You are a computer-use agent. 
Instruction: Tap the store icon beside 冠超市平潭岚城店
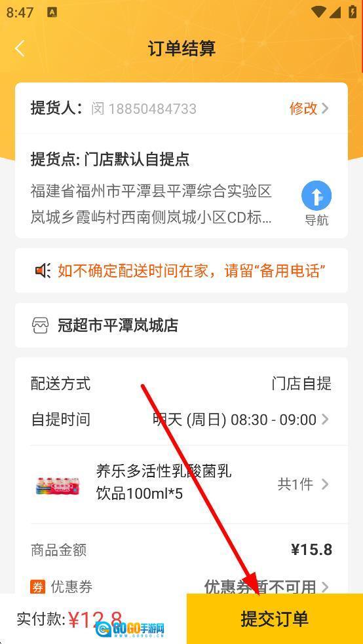[40, 325]
